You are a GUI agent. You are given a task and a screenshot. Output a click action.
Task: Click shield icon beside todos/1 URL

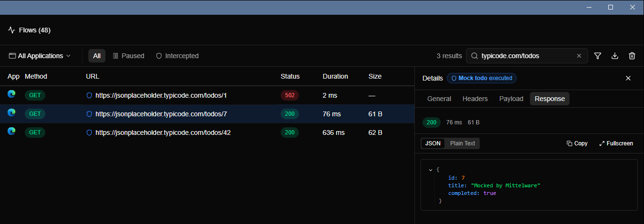point(89,95)
